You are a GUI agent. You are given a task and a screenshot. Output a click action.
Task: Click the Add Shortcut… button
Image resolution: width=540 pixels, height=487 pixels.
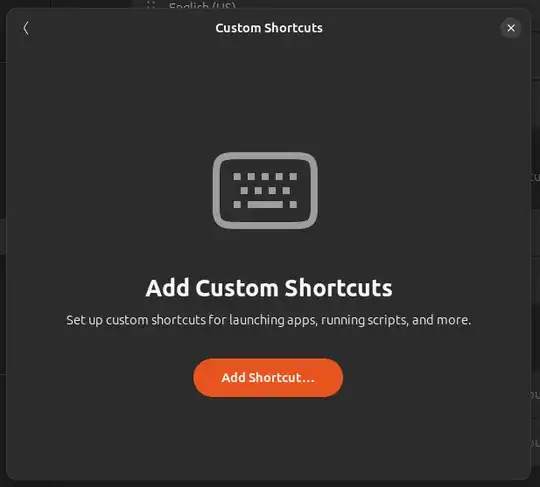[x=268, y=377]
